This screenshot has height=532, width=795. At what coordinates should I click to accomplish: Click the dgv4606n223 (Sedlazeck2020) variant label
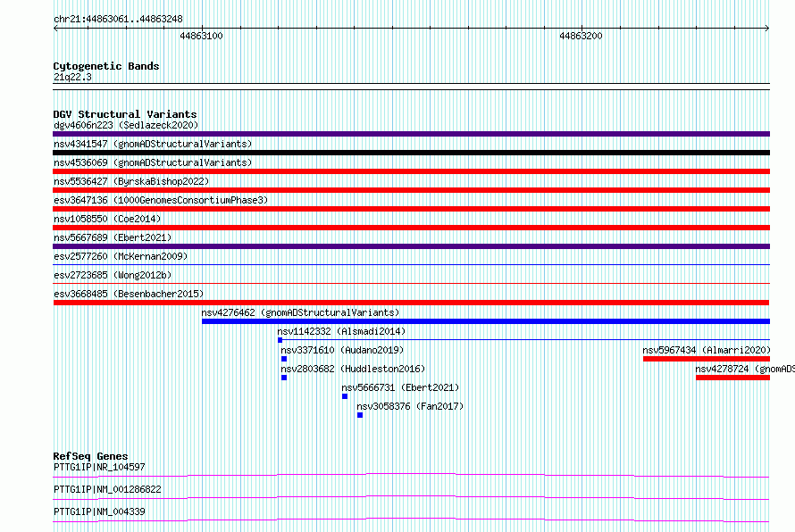click(x=126, y=125)
